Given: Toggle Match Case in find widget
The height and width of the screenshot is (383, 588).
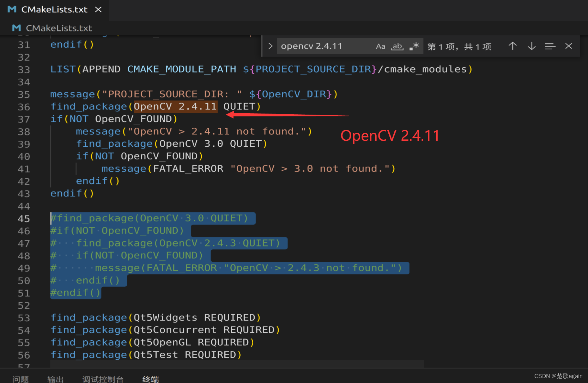Looking at the screenshot, I should click(x=380, y=46).
